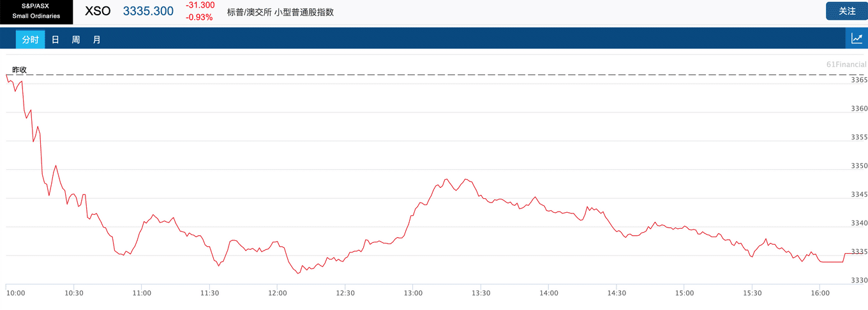The image size is (868, 310).
Task: Click the 关注 follow button
Action: pyautogui.click(x=846, y=11)
